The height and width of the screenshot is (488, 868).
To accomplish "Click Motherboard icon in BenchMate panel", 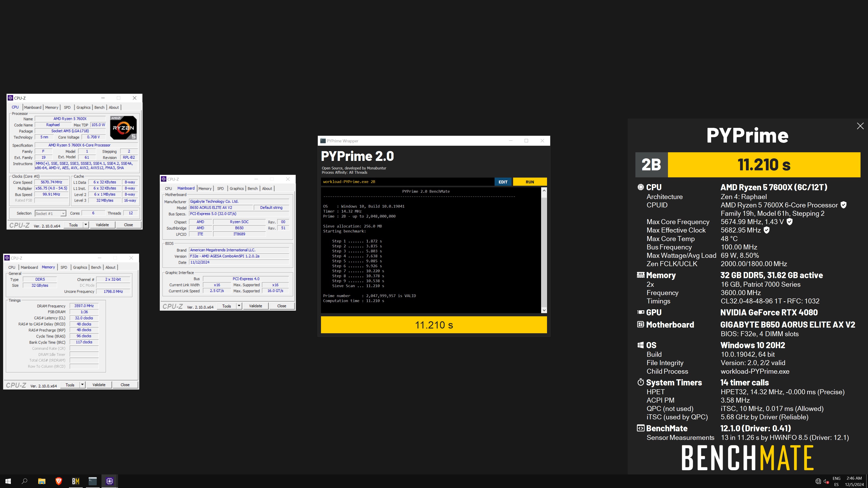I will tap(641, 325).
